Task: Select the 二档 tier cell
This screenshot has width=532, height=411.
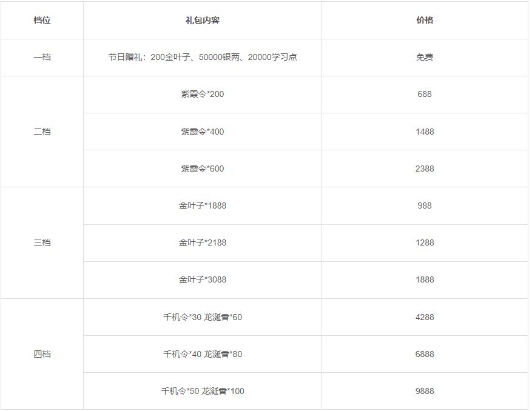Action: pos(42,132)
